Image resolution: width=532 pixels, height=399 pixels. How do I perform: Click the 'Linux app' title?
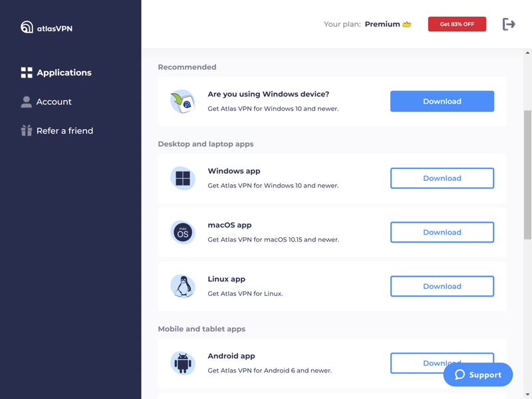click(226, 279)
